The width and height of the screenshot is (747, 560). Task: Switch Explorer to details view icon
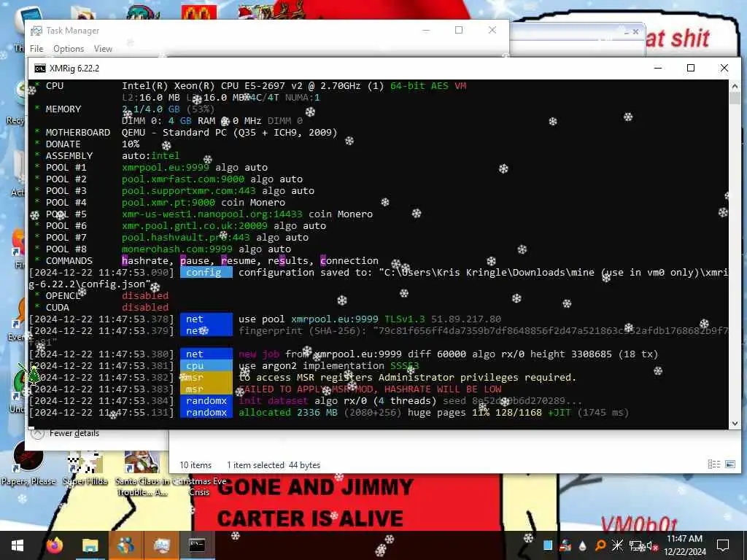click(x=713, y=464)
